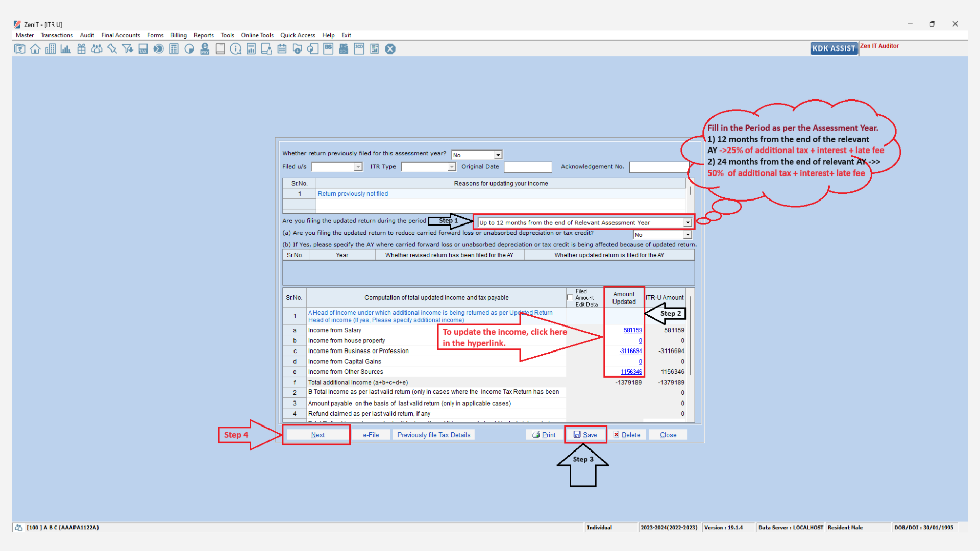Click the book ledger toolbar icon
This screenshot has width=980, height=551.
point(220,49)
